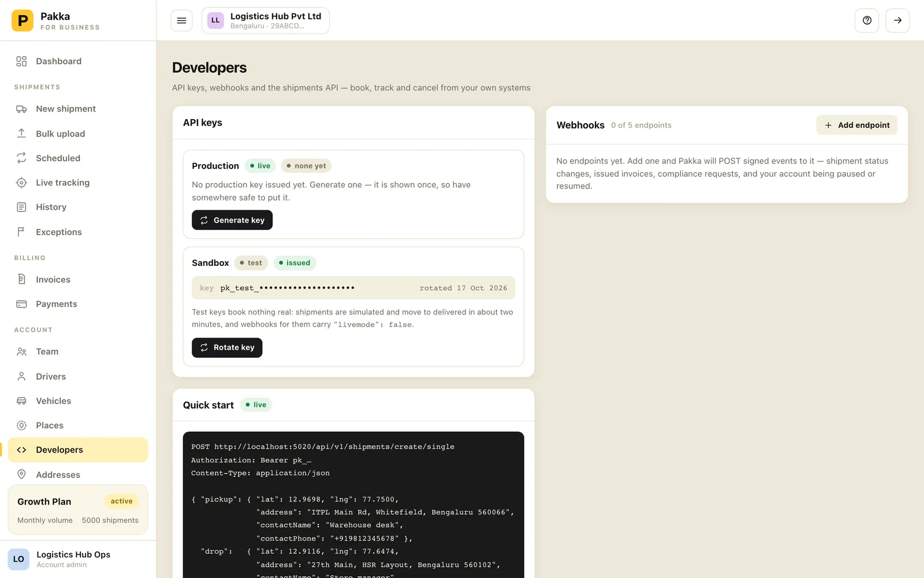Click the LL company avatar
This screenshot has height=578, width=924.
[215, 20]
